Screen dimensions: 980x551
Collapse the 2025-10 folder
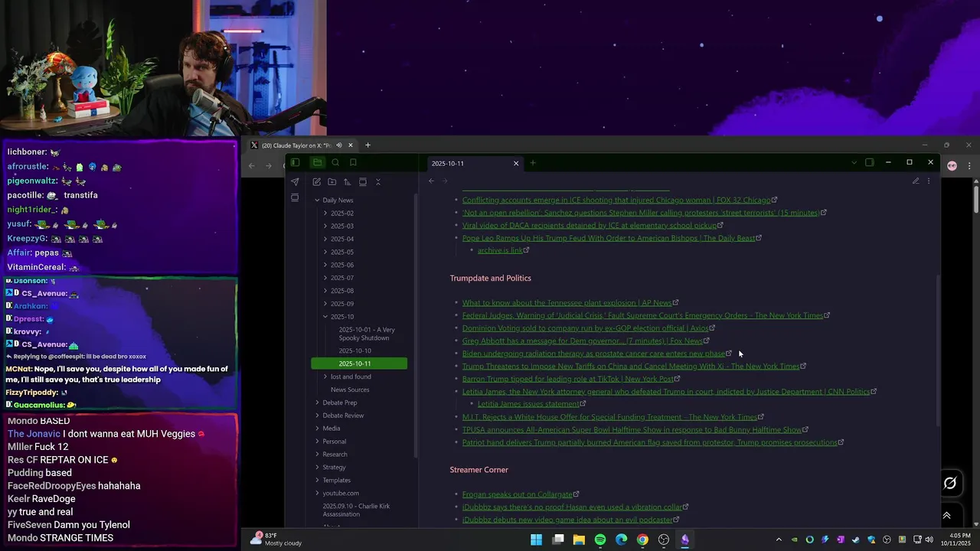pyautogui.click(x=325, y=317)
